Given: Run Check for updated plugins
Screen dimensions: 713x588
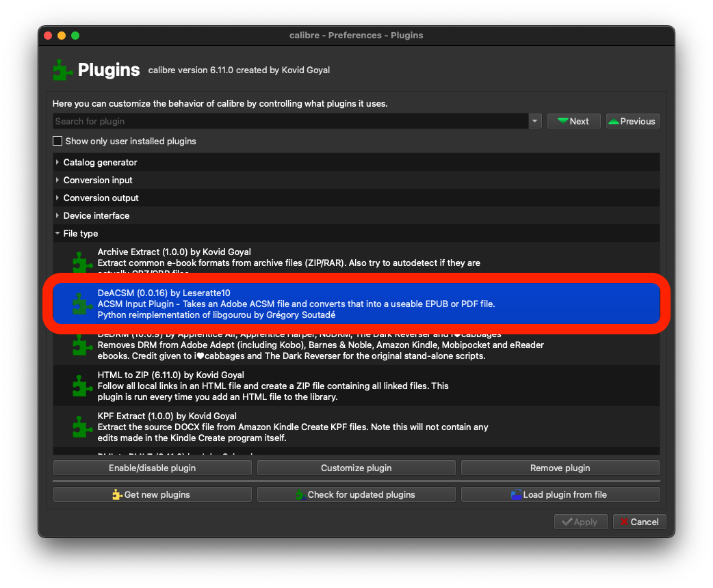Looking at the screenshot, I should tap(356, 494).
